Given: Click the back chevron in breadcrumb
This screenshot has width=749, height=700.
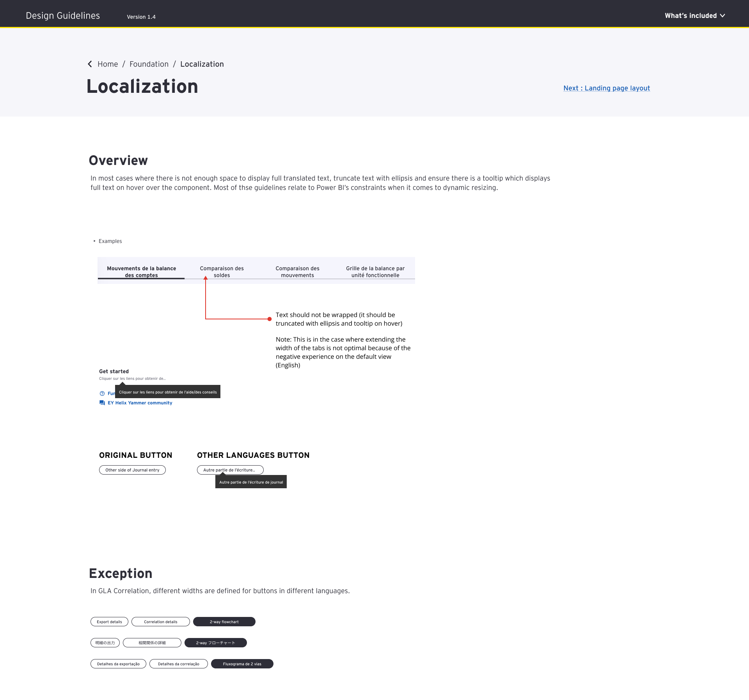Looking at the screenshot, I should (90, 64).
